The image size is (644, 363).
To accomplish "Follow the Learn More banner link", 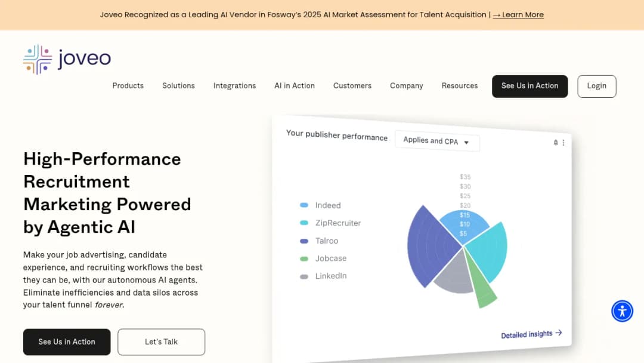I will pos(518,15).
